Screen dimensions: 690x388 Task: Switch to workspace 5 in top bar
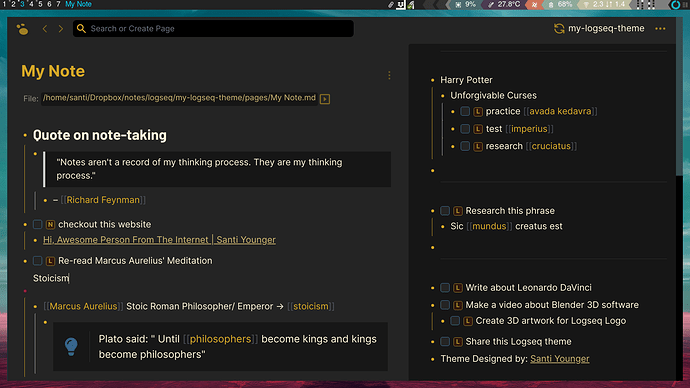click(40, 4)
